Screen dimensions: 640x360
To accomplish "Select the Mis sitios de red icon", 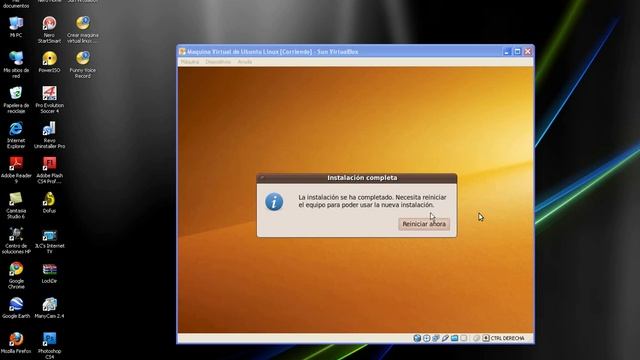I will (16, 64).
